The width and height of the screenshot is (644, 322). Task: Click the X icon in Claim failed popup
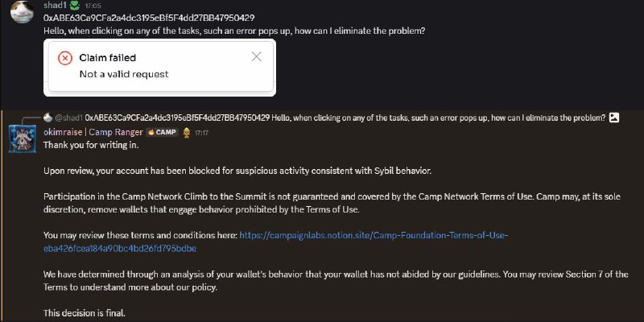[256, 56]
